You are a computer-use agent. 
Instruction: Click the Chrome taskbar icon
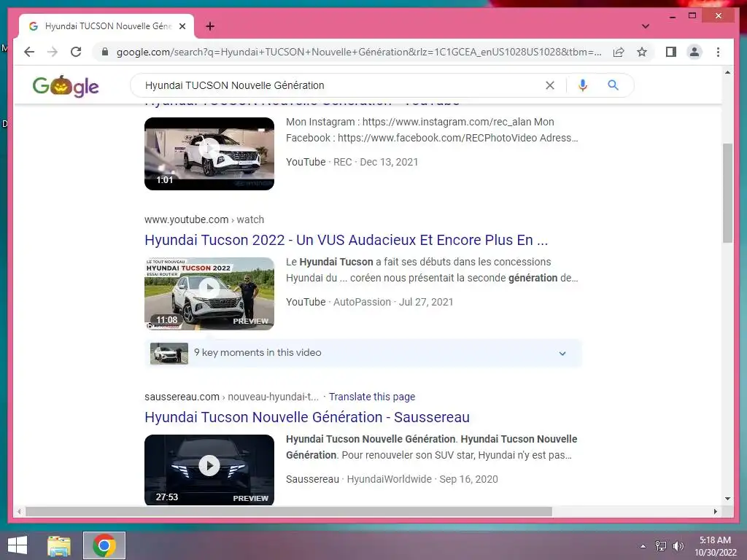(104, 545)
